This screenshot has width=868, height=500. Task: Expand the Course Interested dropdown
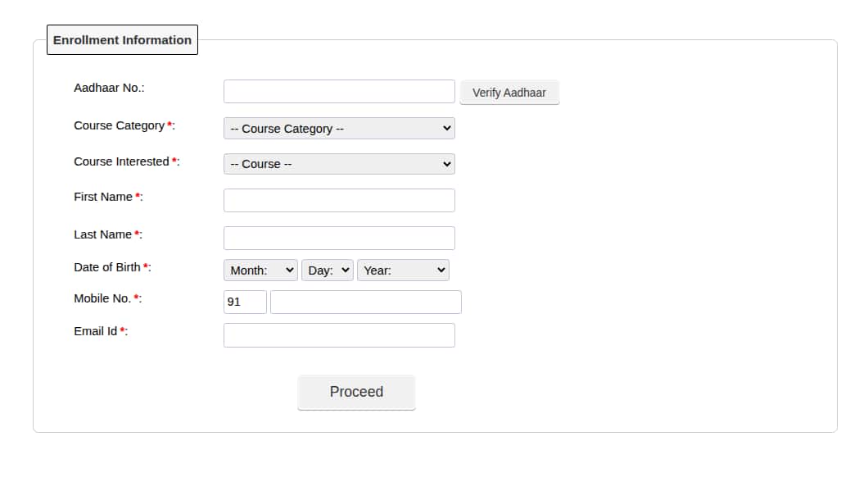pos(339,164)
